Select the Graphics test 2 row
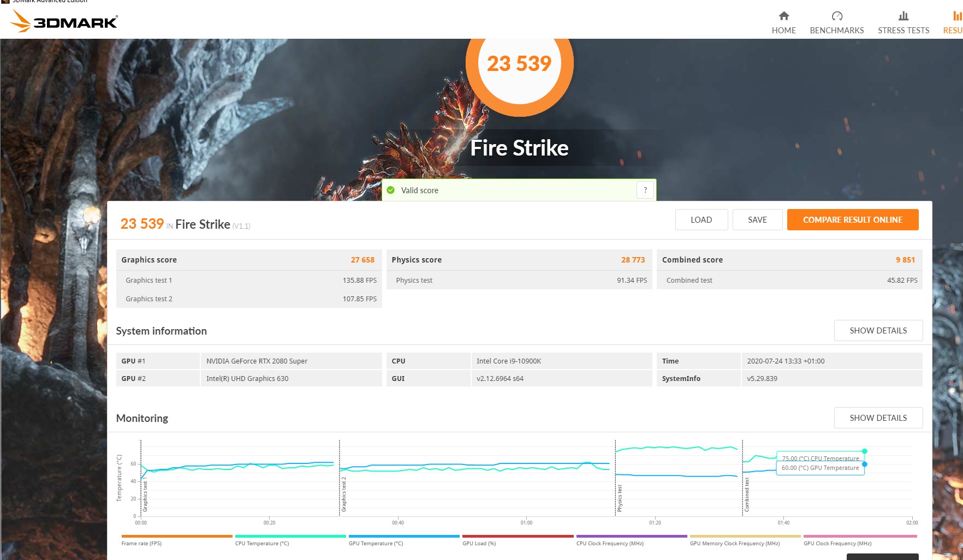 249,299
